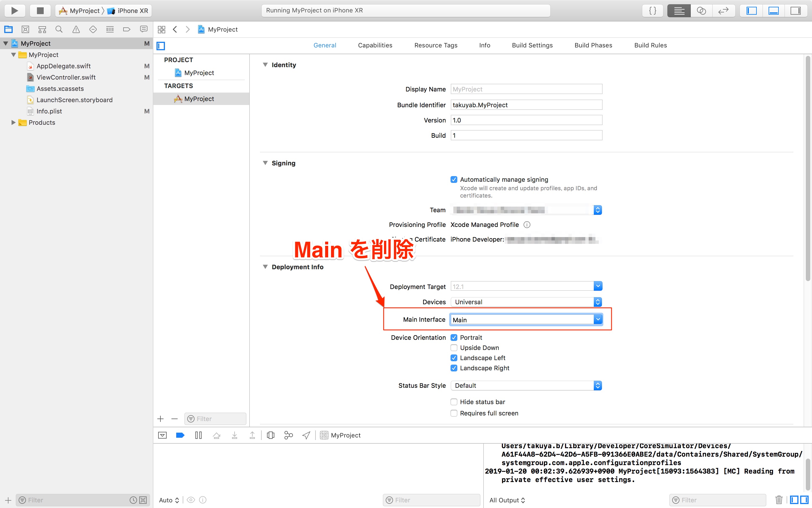The width and height of the screenshot is (812, 508).
Task: Open Debug Memory Graph
Action: (x=288, y=435)
